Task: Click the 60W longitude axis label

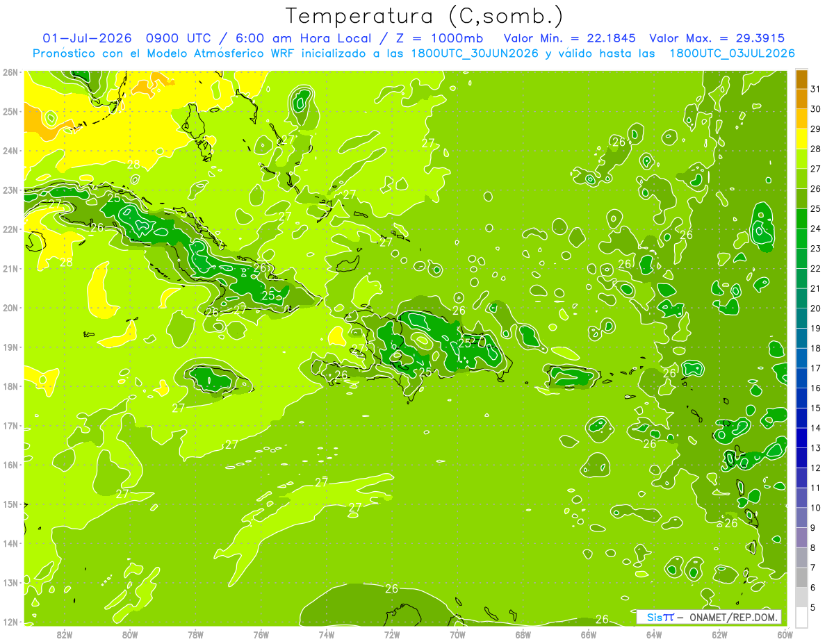Action: [785, 634]
